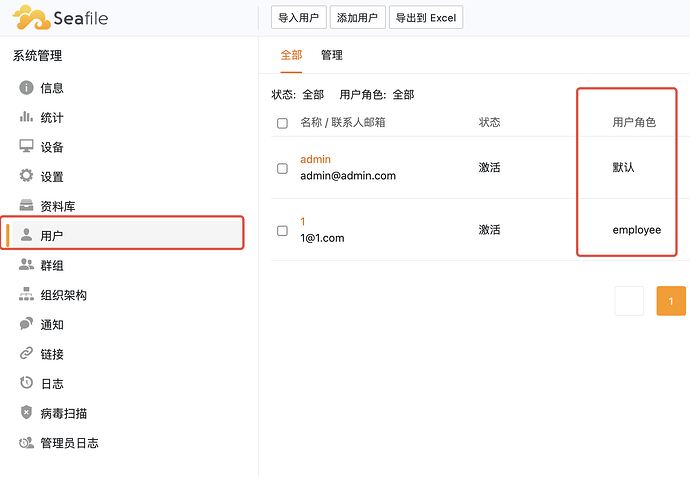The height and width of the screenshot is (477, 690).
Task: Open the 状态 filter dropdown
Action: coord(312,95)
